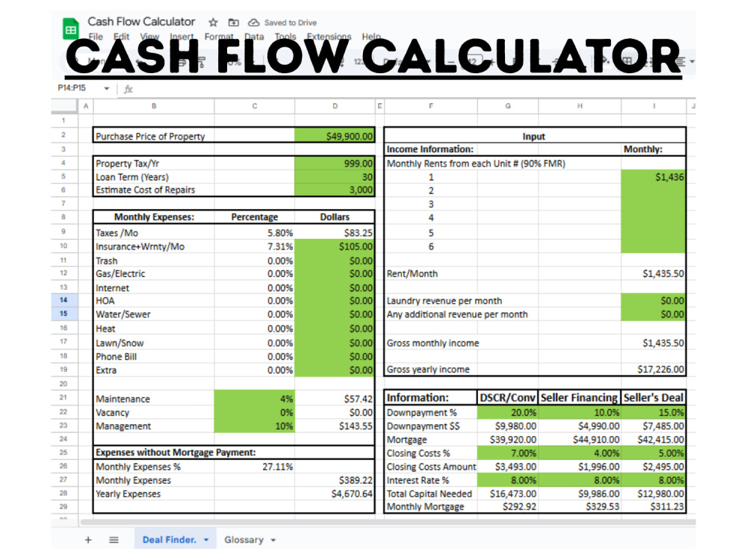Click the "Expenses without Mortgage Payment:" cell
Image resolution: width=747 pixels, height=560 pixels.
[x=176, y=452]
